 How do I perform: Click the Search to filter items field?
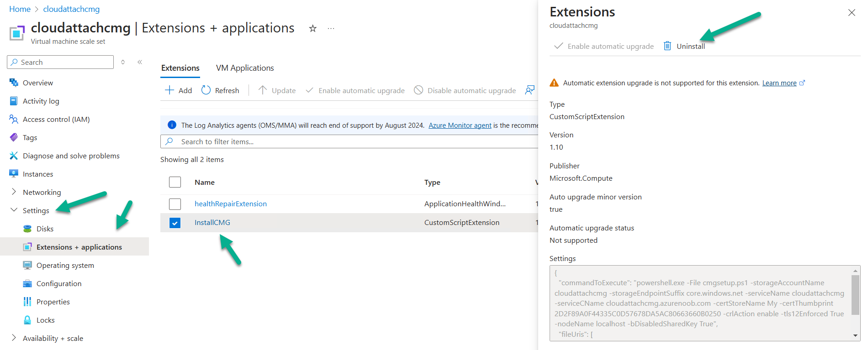349,141
